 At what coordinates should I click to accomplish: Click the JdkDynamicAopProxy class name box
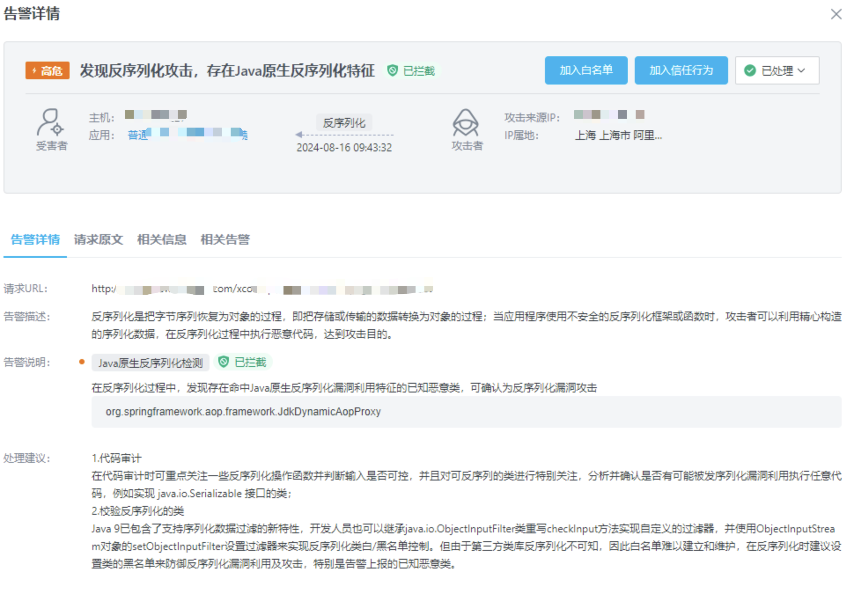pyautogui.click(x=467, y=411)
